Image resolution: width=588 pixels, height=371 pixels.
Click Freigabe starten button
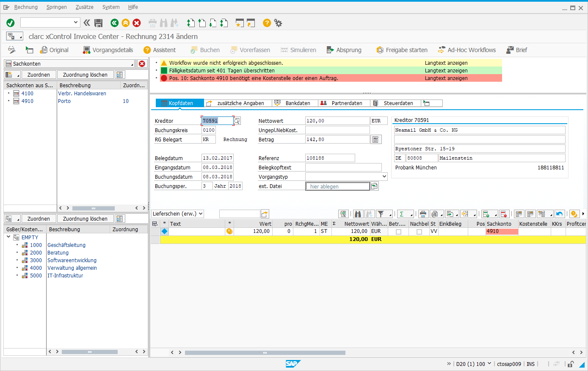click(x=402, y=50)
